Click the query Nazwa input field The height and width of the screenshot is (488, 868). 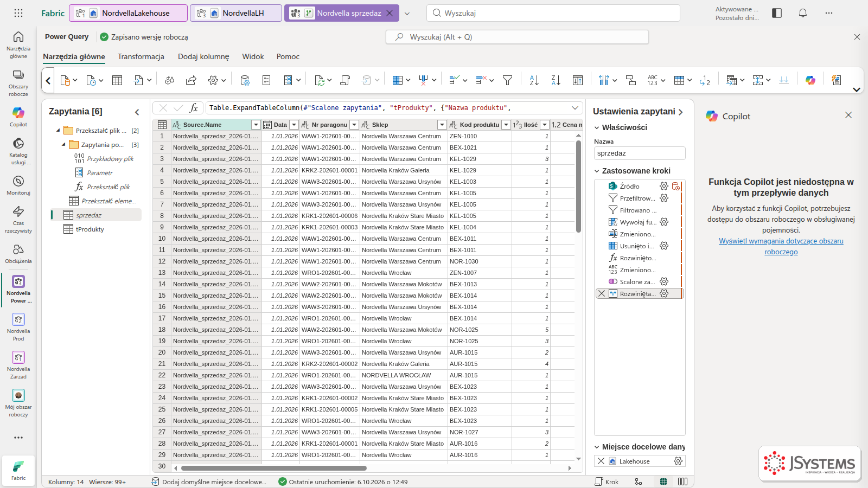click(640, 153)
